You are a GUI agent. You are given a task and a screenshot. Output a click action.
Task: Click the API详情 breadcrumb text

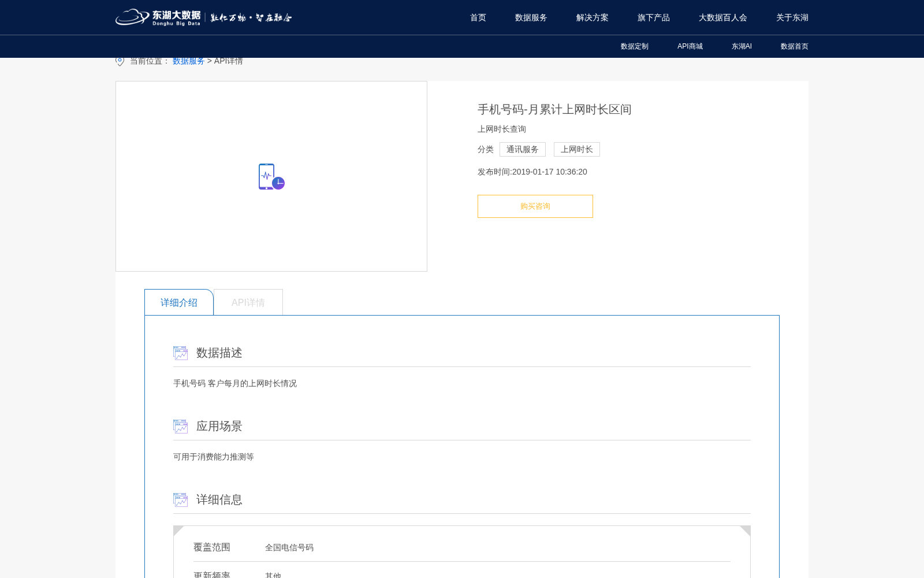(x=229, y=61)
